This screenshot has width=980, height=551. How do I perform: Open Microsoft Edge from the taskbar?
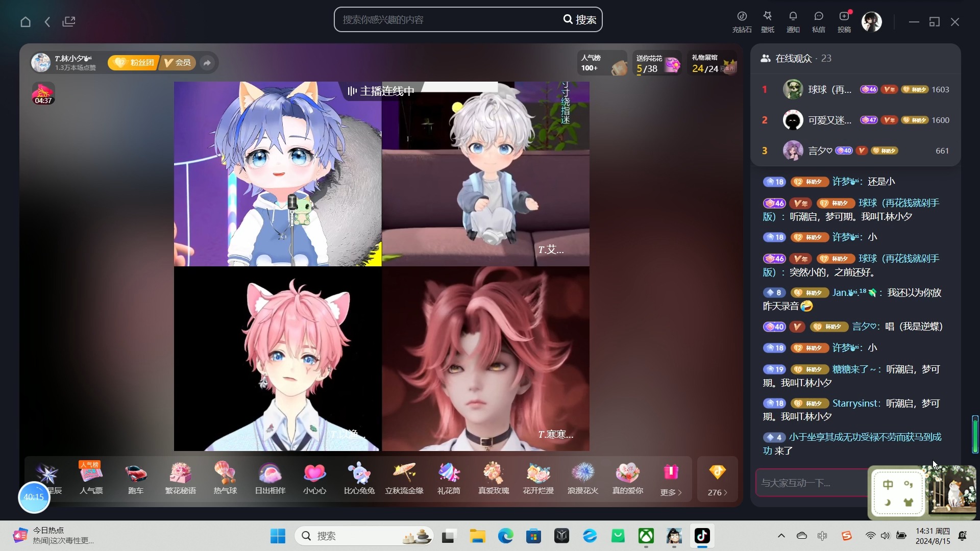click(x=505, y=536)
